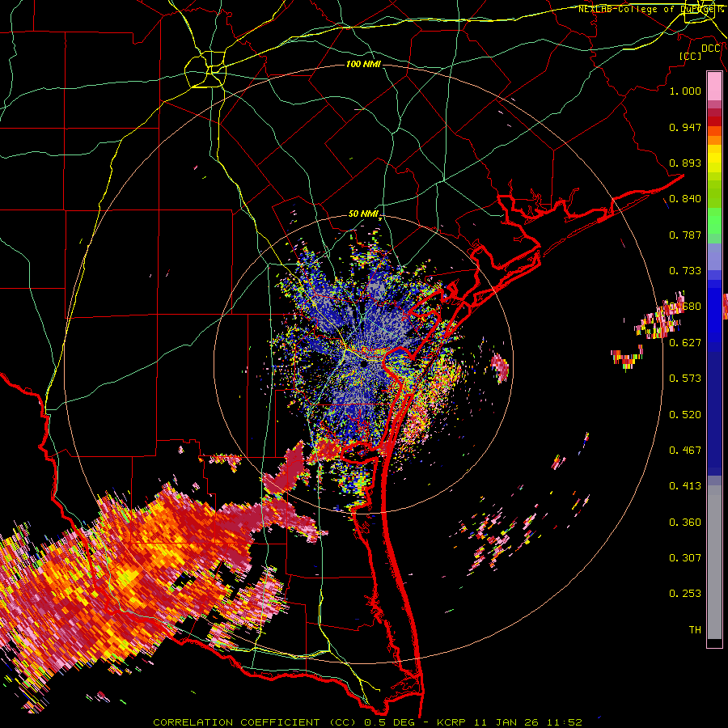Click the 0.413 scale value
Image resolution: width=728 pixels, height=728 pixels.
click(x=685, y=486)
